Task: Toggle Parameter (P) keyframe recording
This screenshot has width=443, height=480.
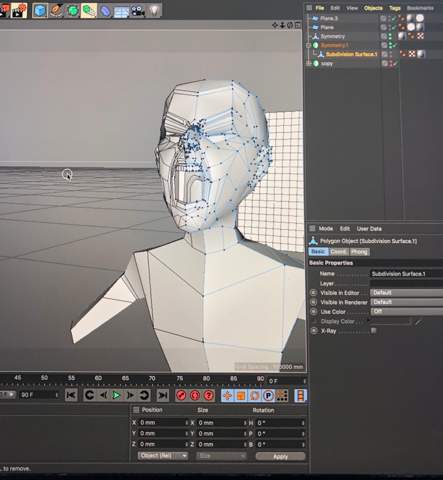Action: pos(268,395)
